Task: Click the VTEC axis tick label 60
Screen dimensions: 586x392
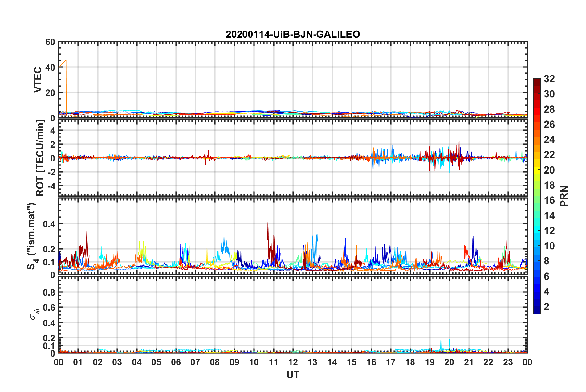Action: 50,42
